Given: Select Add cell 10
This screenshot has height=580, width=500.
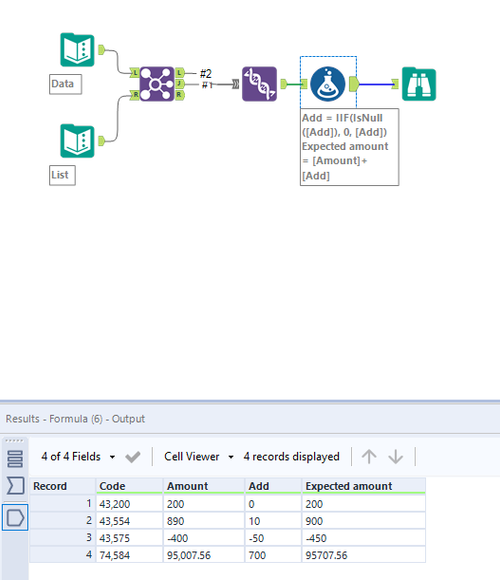Looking at the screenshot, I should 273,521.
